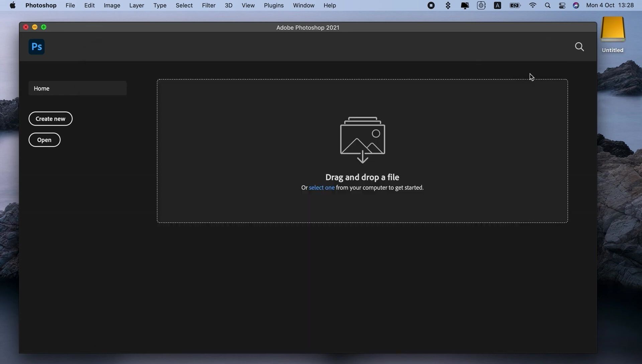Click the Open button
Screen dimensions: 642x364
click(44, 140)
